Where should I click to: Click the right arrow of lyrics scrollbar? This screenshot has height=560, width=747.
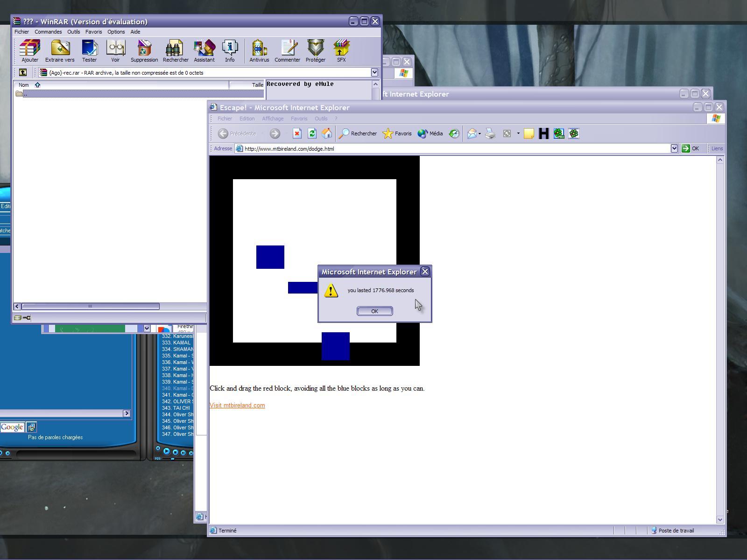(127, 413)
